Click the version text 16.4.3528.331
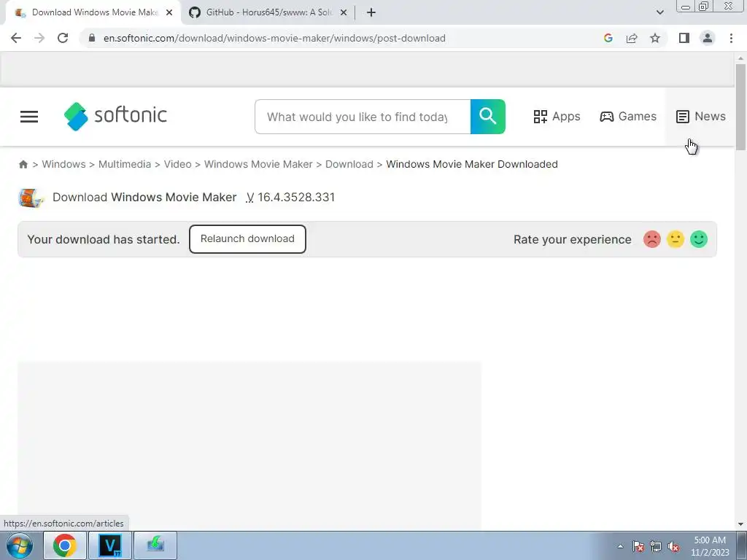This screenshot has height=560, width=747. [x=296, y=197]
